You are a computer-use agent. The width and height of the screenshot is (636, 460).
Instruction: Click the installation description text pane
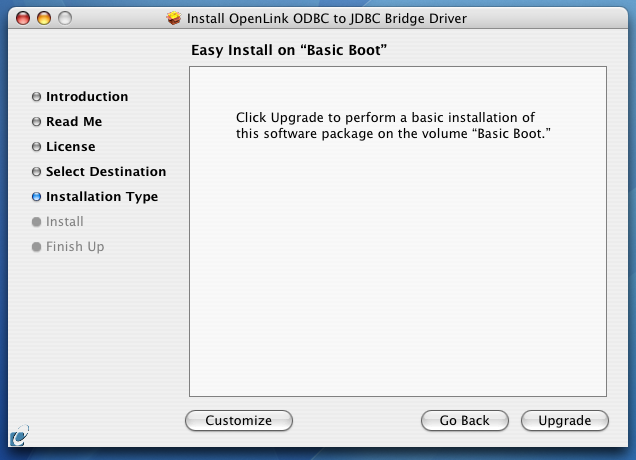coord(398,231)
